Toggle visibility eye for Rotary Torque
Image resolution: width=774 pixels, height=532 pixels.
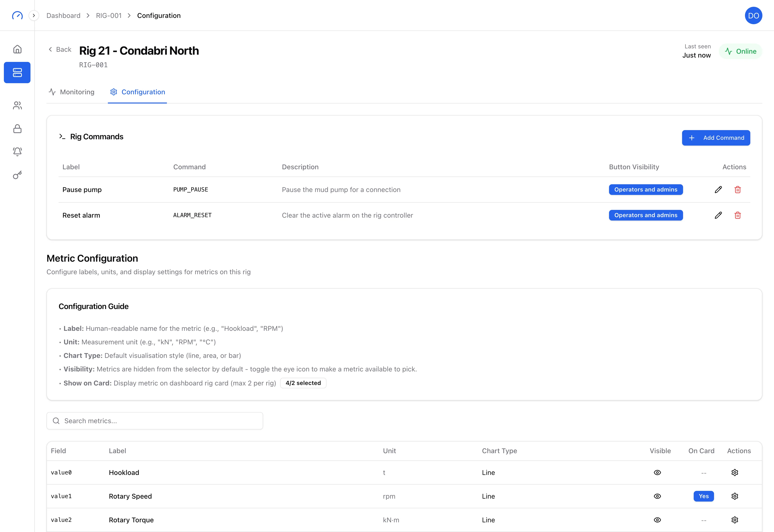click(657, 520)
